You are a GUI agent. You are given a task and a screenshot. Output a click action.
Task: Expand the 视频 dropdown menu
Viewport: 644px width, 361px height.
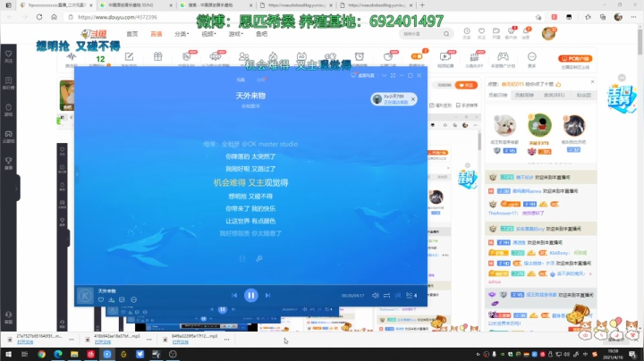click(x=208, y=34)
